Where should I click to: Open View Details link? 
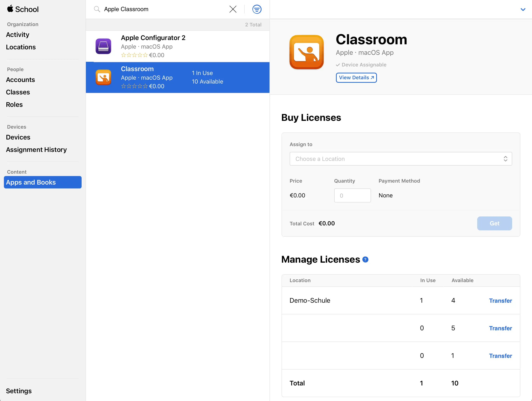tap(356, 78)
